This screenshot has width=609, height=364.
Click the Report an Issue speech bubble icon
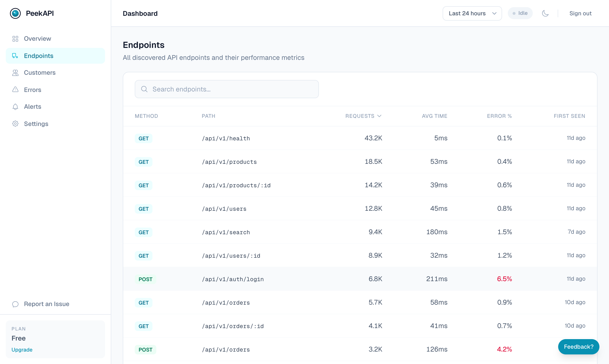(x=15, y=304)
